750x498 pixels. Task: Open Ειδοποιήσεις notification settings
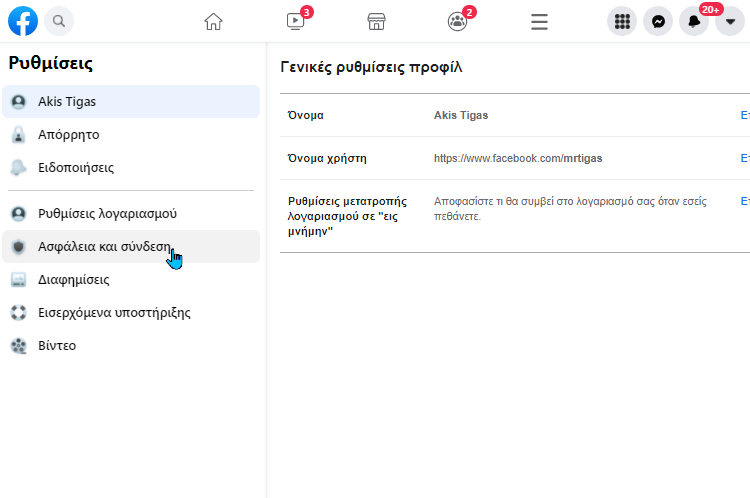131,167
